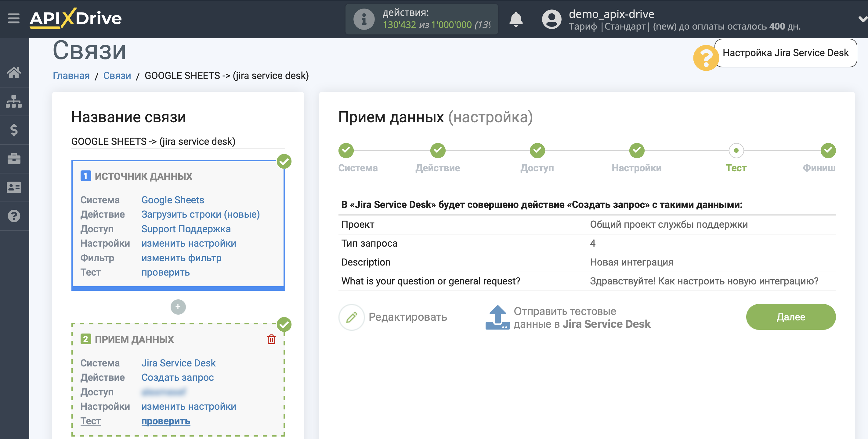Click изменить фильтр link
Screen dimensions: 868x439
point(181,258)
